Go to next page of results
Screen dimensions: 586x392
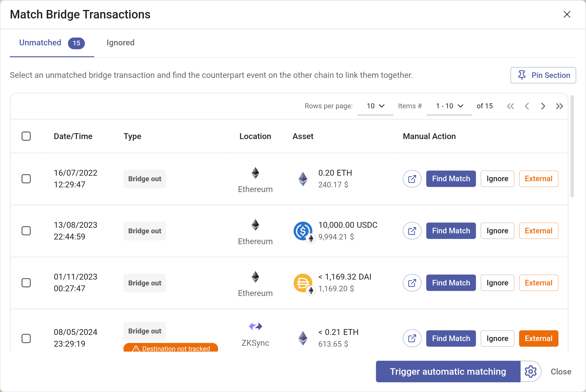(543, 106)
